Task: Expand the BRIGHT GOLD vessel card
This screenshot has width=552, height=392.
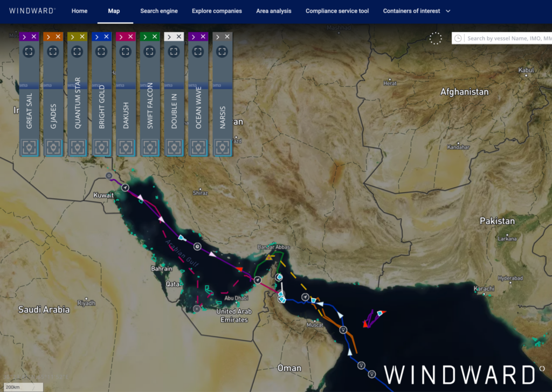Action: point(97,37)
